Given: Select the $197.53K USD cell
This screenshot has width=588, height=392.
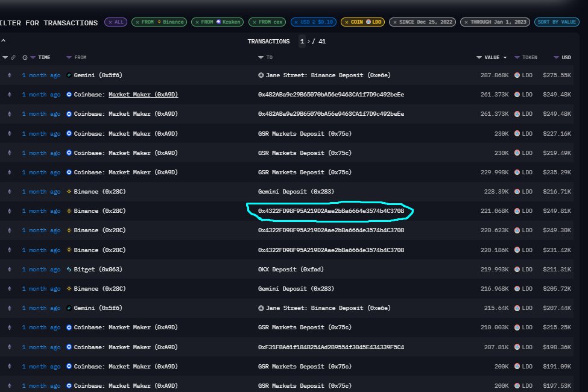Looking at the screenshot, I should (x=557, y=386).
